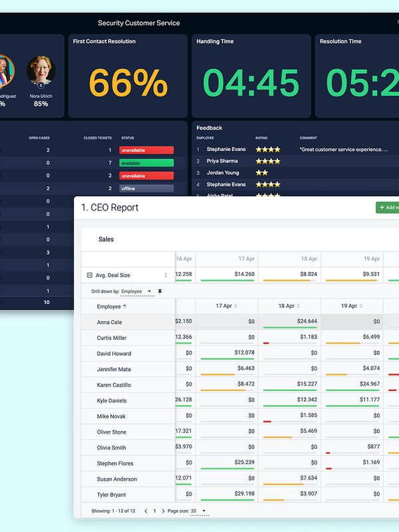
Task: Open the Avg. Deal Size three-dot menu
Action: [166, 275]
